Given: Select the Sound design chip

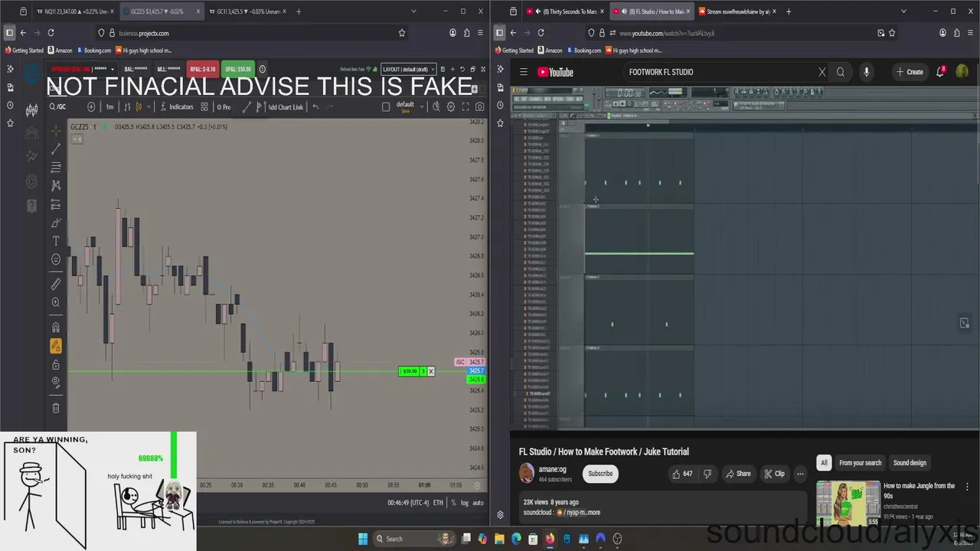Looking at the screenshot, I should (x=910, y=463).
